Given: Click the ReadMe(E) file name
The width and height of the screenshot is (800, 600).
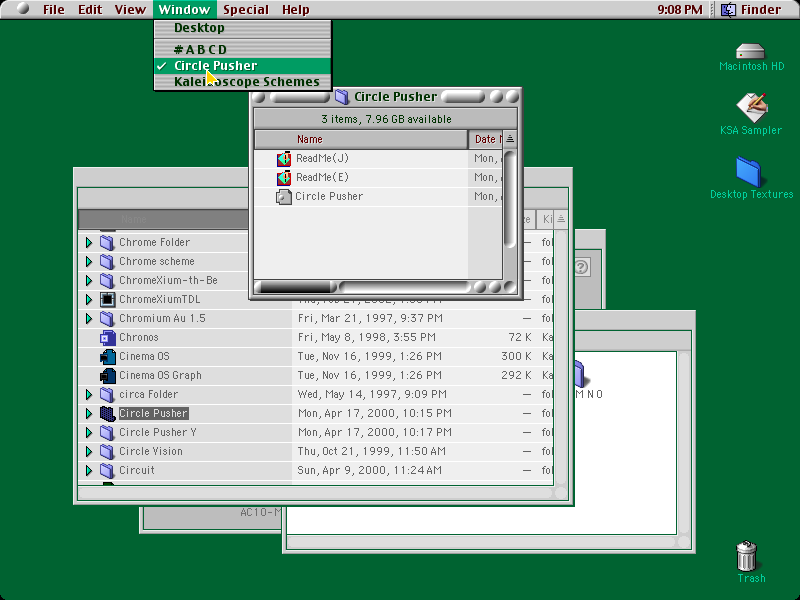Looking at the screenshot, I should pyautogui.click(x=322, y=178).
